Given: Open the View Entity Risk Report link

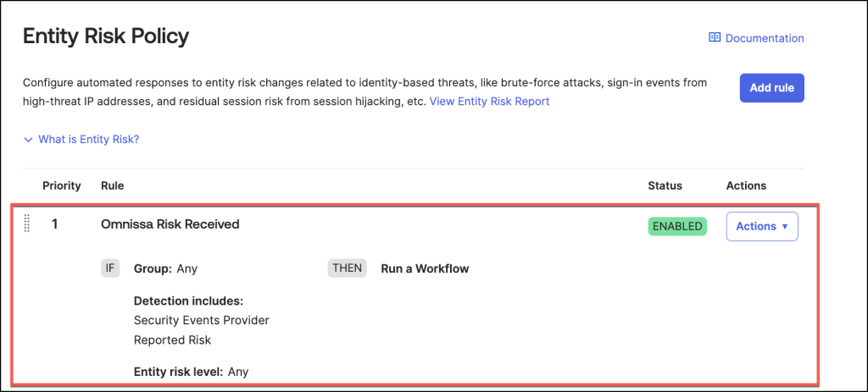Looking at the screenshot, I should [x=489, y=102].
